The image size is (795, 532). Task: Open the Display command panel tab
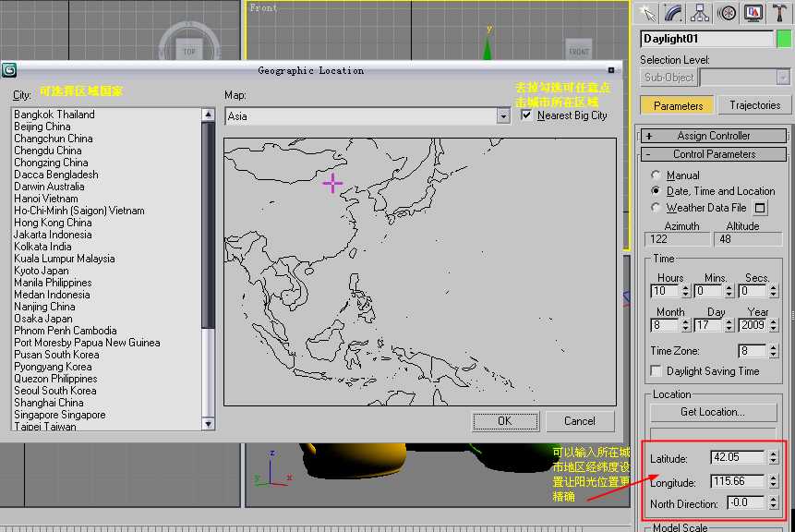pyautogui.click(x=754, y=13)
